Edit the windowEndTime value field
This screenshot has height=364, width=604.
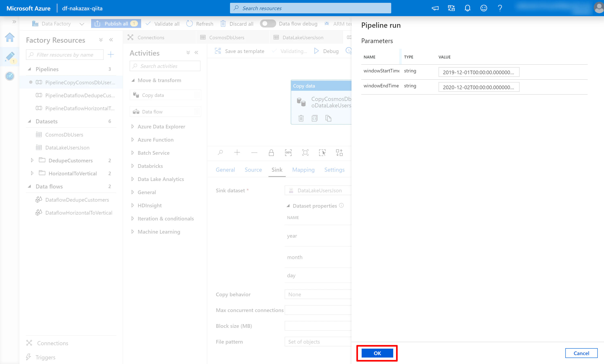[x=479, y=87]
